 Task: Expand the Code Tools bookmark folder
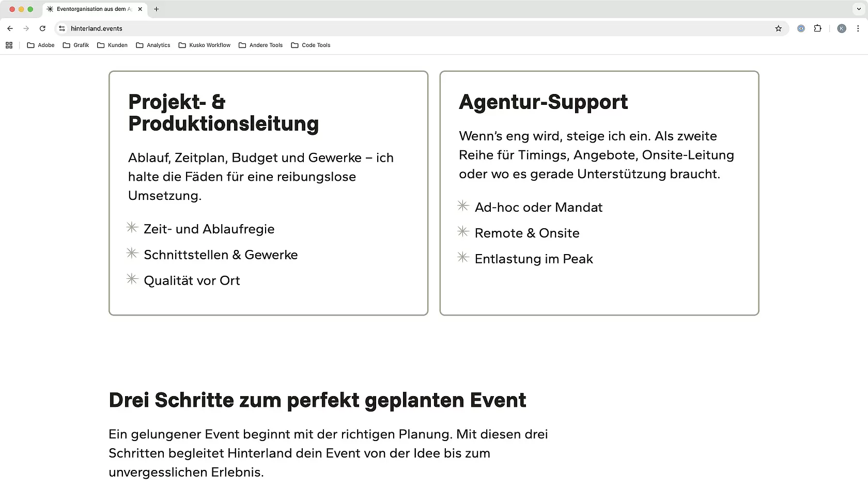(x=311, y=45)
